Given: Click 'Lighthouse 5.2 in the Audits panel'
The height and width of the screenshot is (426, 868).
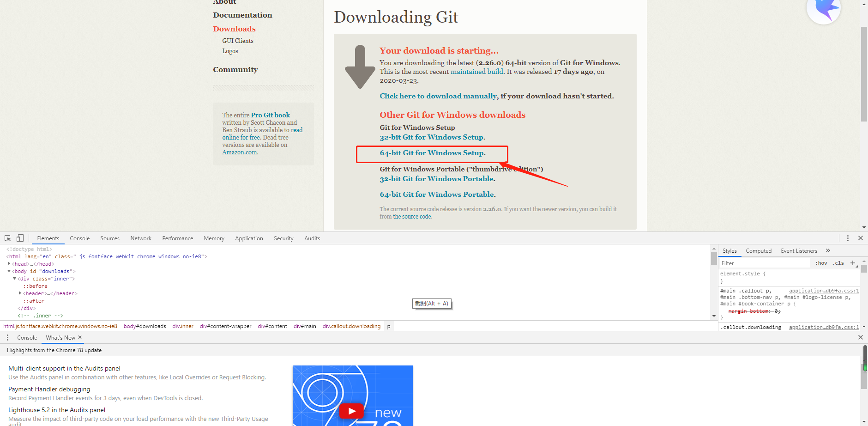Looking at the screenshot, I should coord(57,410).
